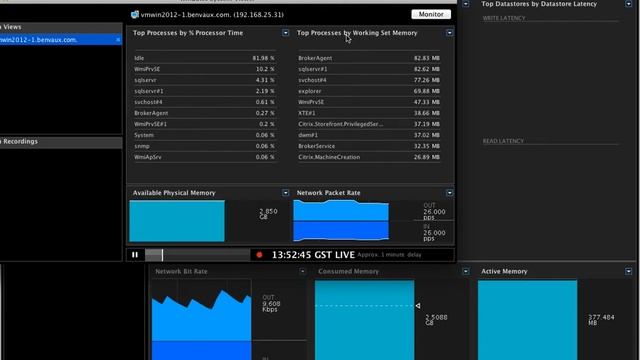The width and height of the screenshot is (640, 360).
Task: Select the WmiPrvSE processor time row
Action: pyautogui.click(x=204, y=69)
